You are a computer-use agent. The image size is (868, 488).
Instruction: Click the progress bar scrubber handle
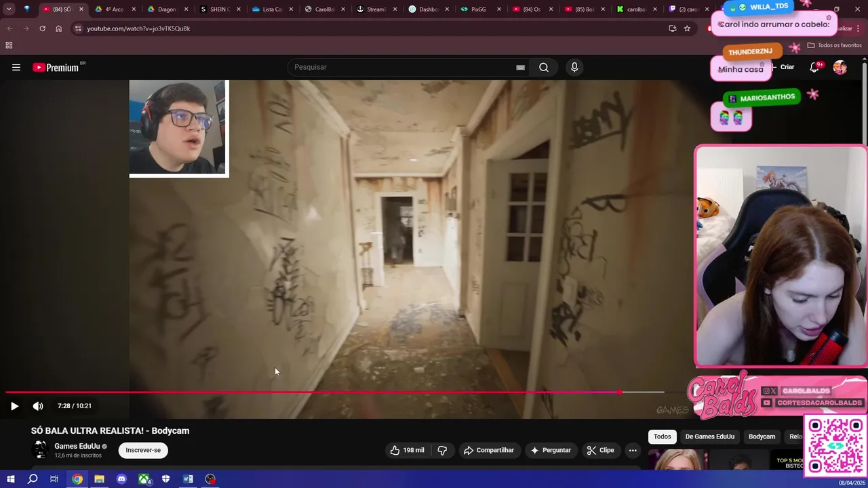(620, 392)
